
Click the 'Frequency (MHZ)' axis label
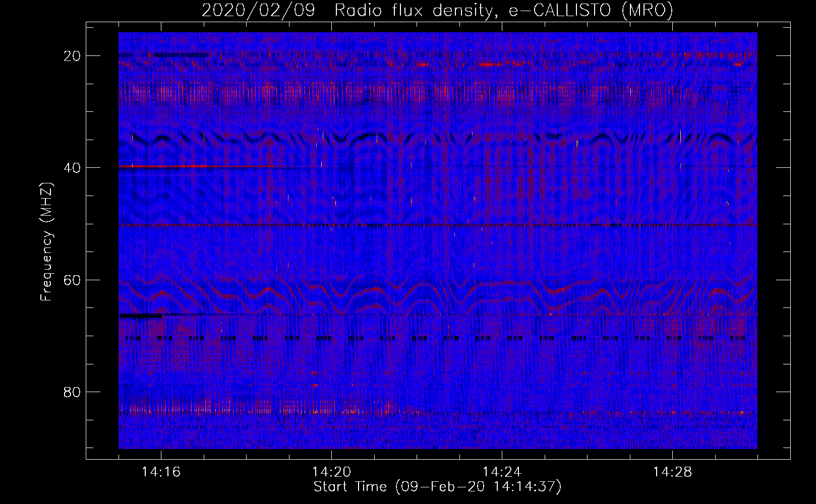(x=46, y=242)
